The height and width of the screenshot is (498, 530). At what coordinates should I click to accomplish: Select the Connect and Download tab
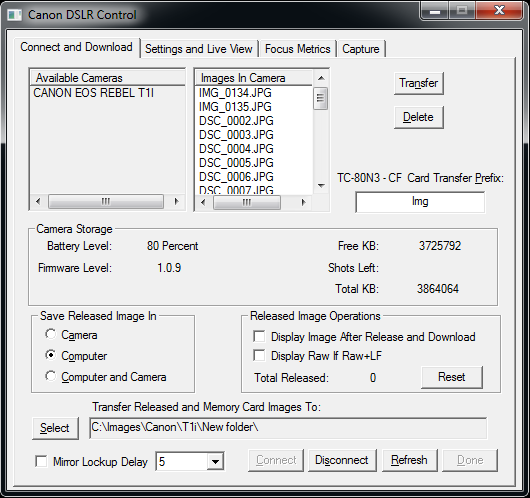[76, 47]
